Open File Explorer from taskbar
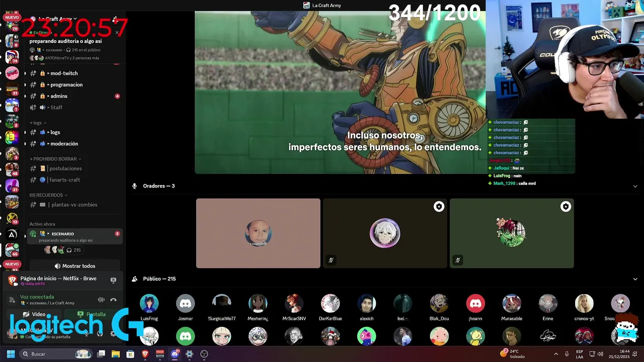This screenshot has width=644, height=362. (x=116, y=354)
